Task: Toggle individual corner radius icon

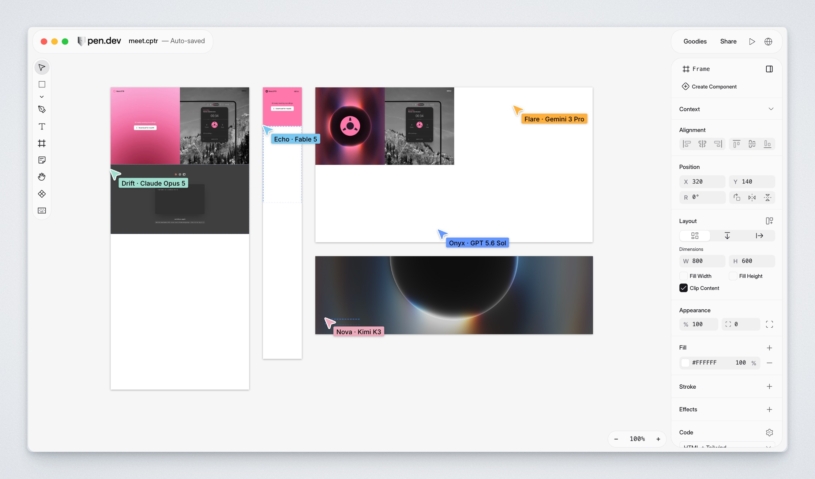Action: point(769,324)
